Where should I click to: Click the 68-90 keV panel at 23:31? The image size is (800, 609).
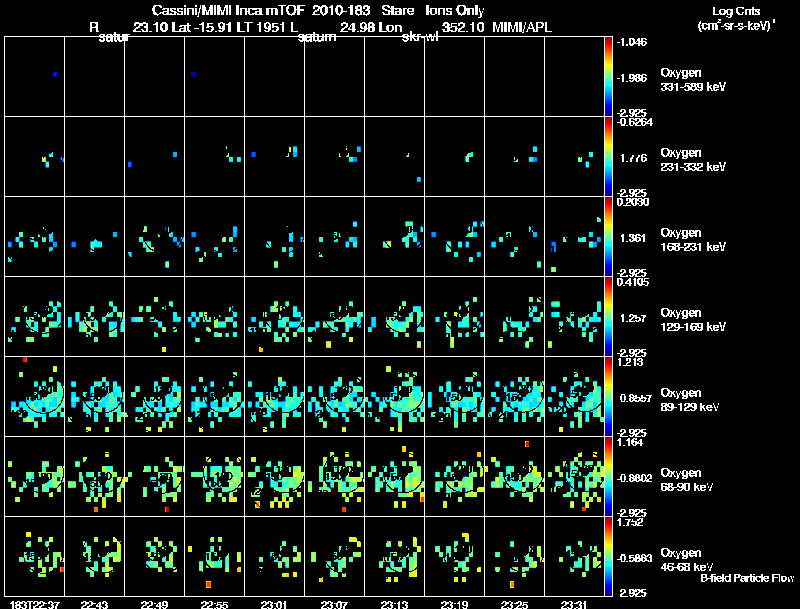coord(575,477)
